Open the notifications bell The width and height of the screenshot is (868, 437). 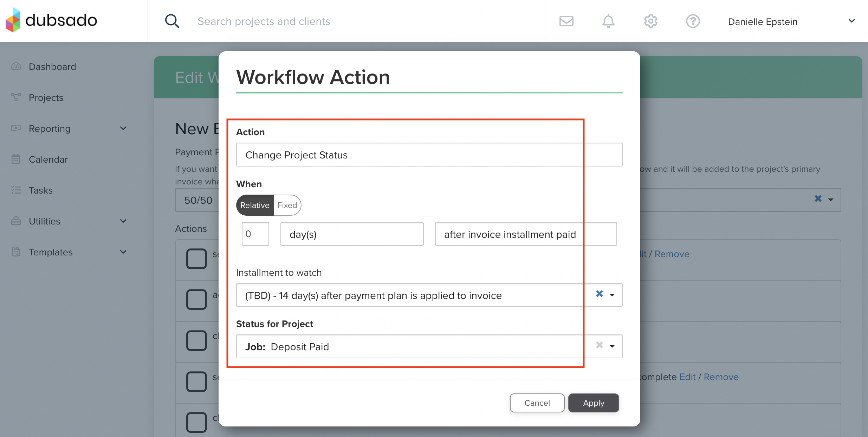pos(608,21)
